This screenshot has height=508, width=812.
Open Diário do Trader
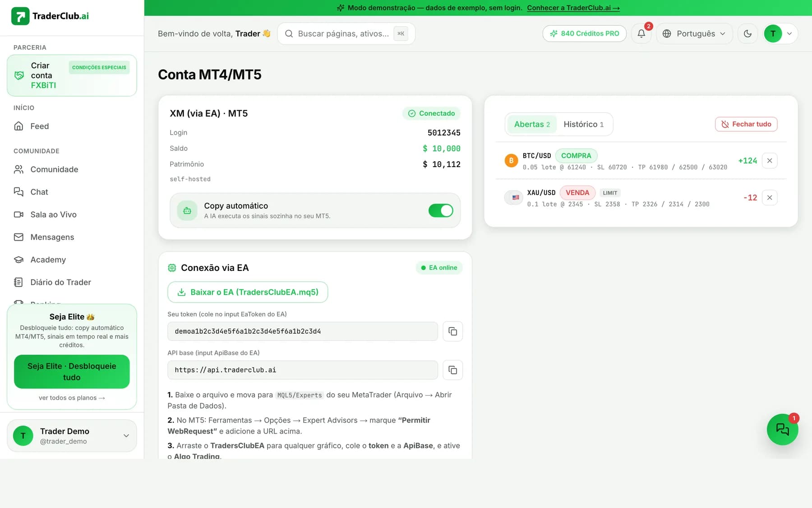click(72, 282)
